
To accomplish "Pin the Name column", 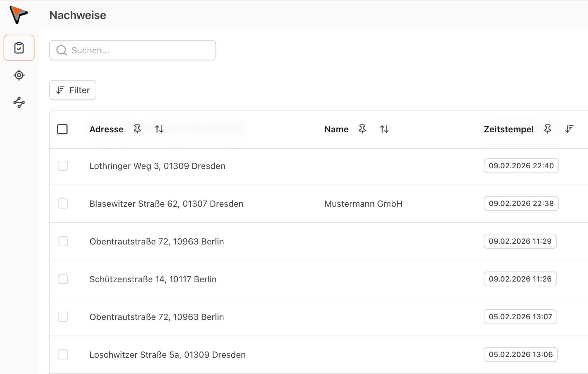I will click(x=362, y=129).
